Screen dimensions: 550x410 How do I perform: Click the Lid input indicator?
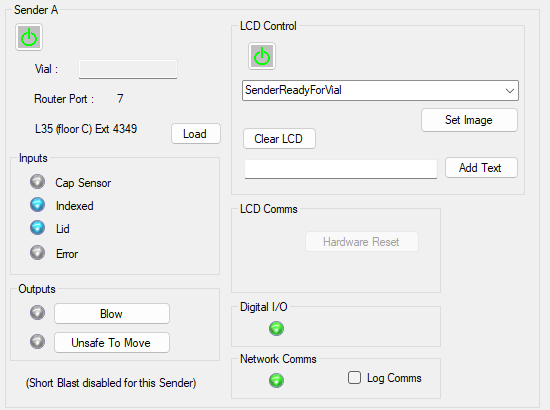(37, 228)
